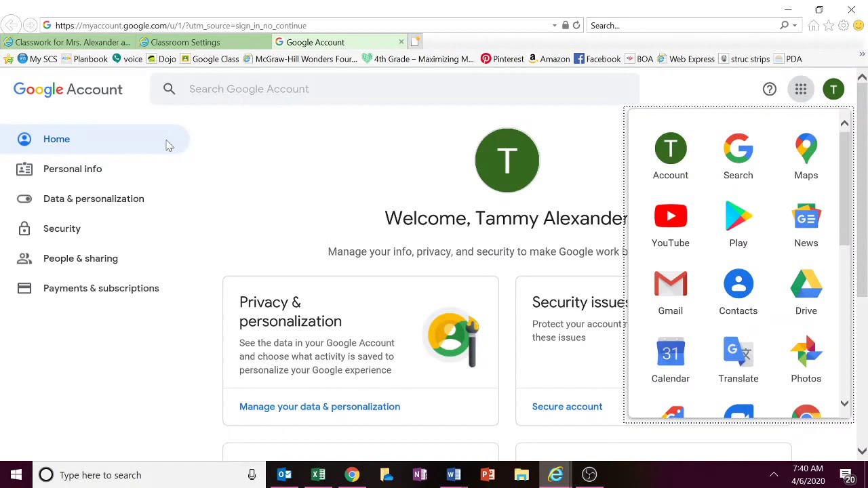Click the search magnifier in Google Account
This screenshot has height=488, width=868.
click(170, 89)
